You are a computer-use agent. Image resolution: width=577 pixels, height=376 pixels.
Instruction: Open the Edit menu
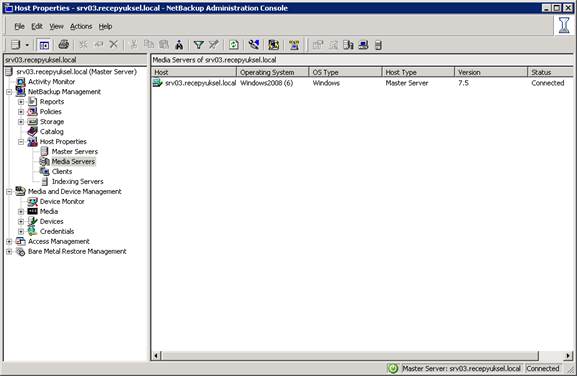tap(37, 26)
